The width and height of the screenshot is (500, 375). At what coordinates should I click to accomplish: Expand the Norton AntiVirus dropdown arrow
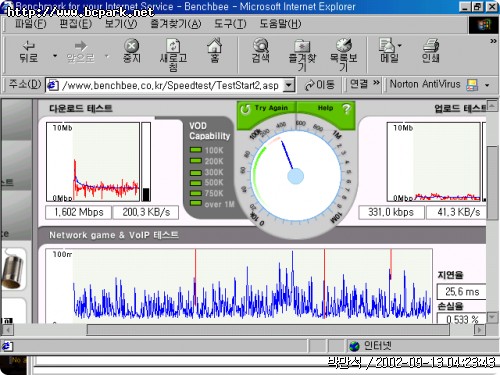click(487, 85)
